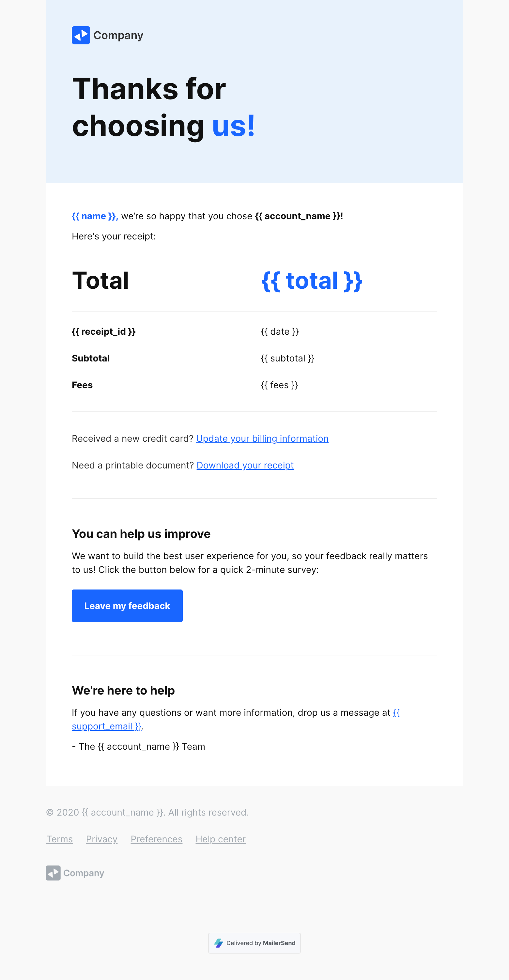509x980 pixels.
Task: Open the Terms footer link
Action: coord(59,839)
